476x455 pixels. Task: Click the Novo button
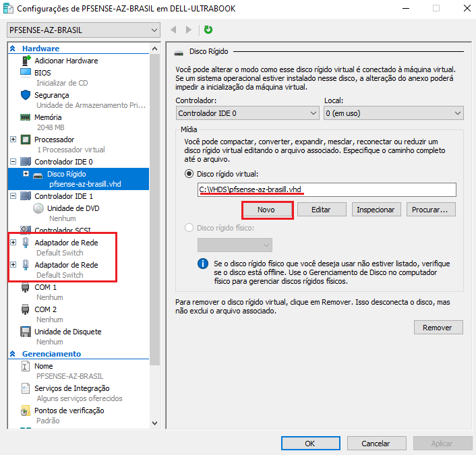(x=266, y=210)
